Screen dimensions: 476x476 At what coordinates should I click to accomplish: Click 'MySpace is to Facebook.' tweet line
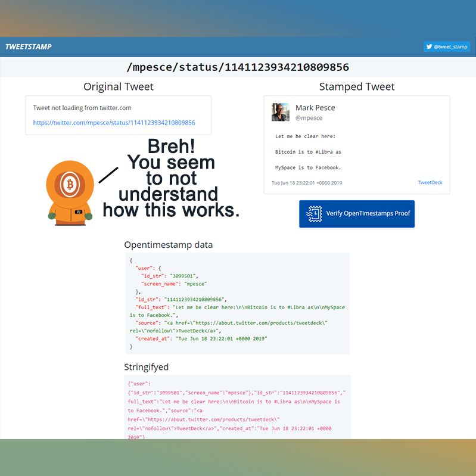[308, 167]
